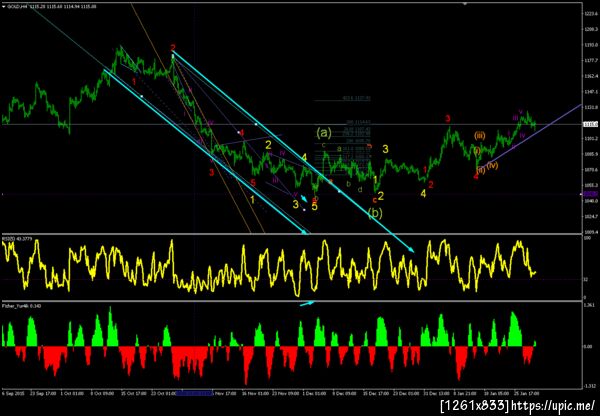Click the highlighted current price tag 1115.0
The image size is (600, 416).
point(588,124)
